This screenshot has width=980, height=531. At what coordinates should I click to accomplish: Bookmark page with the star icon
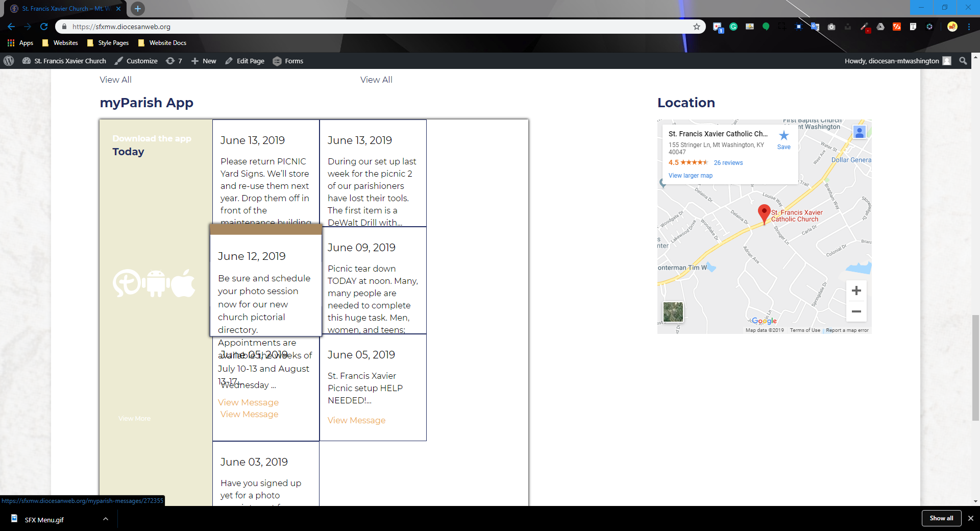coord(696,27)
